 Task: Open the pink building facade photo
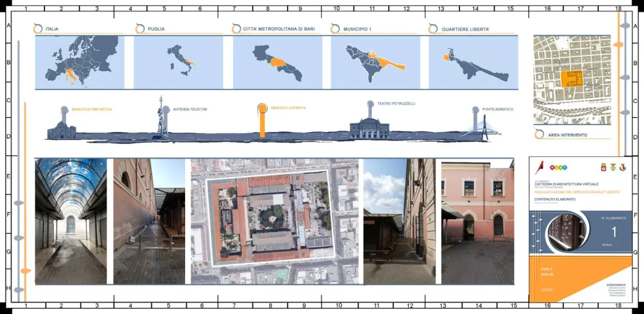477,221
